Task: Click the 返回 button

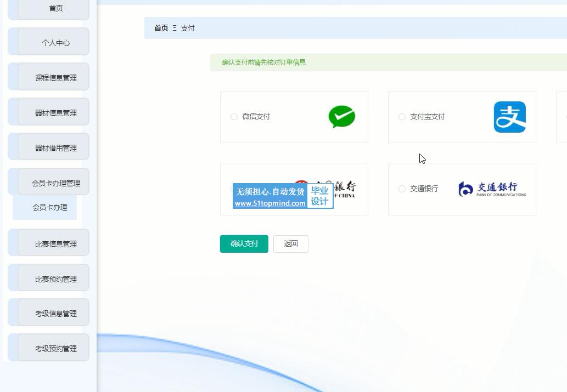Action: click(291, 244)
